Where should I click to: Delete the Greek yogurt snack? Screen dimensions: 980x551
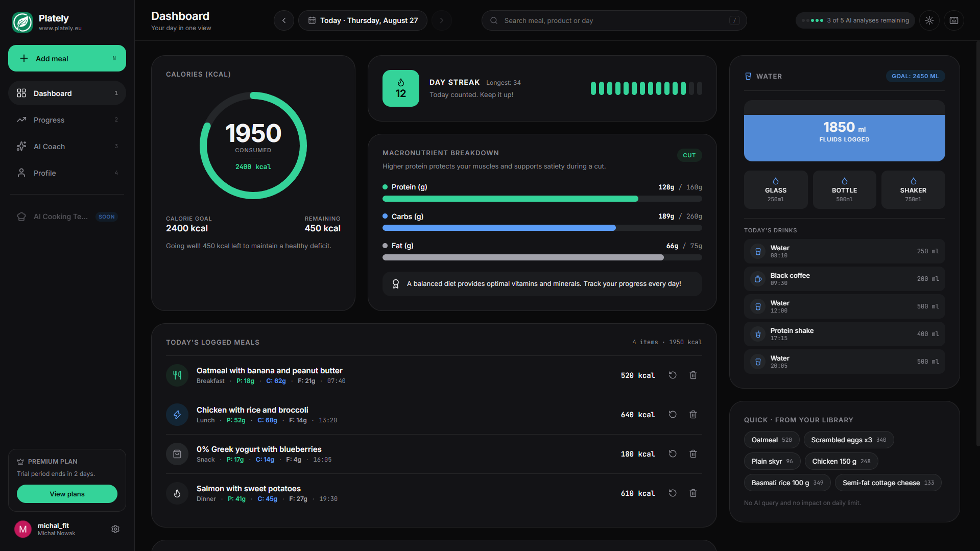[693, 454]
